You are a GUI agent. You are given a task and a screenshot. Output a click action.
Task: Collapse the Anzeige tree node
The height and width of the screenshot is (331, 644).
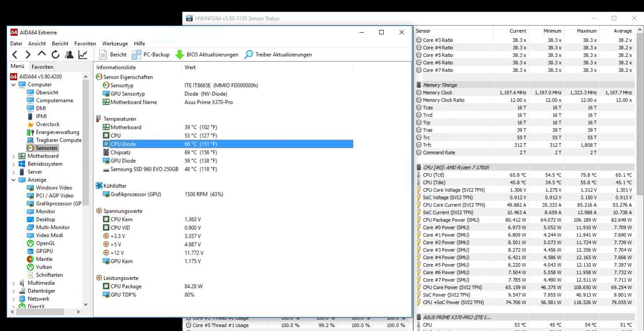tap(14, 180)
